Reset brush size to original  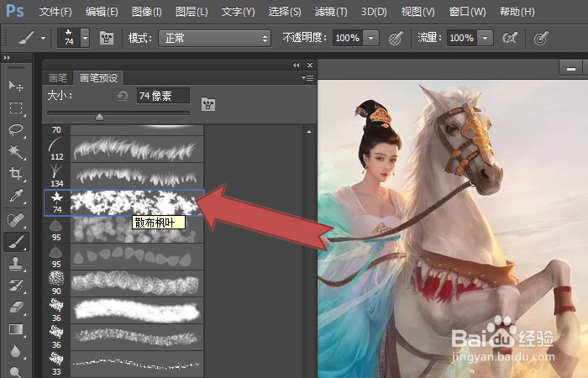[x=123, y=96]
